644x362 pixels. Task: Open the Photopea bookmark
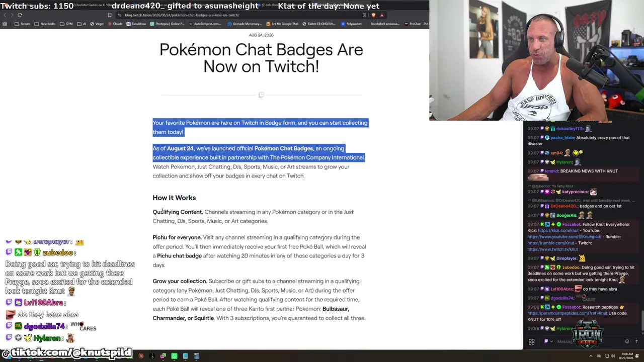pyautogui.click(x=167, y=24)
